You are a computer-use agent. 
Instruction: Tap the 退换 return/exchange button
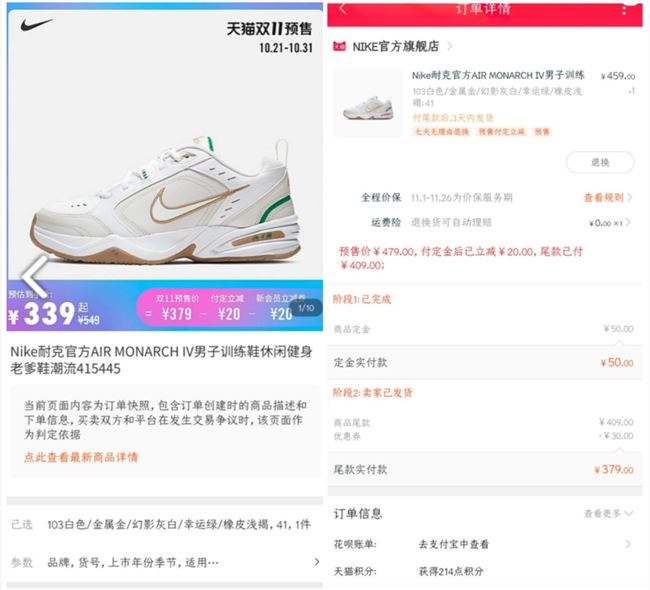[x=600, y=162]
